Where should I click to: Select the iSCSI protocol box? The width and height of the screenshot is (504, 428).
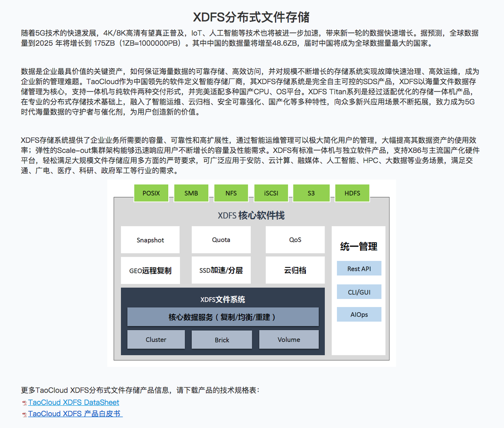(x=271, y=193)
